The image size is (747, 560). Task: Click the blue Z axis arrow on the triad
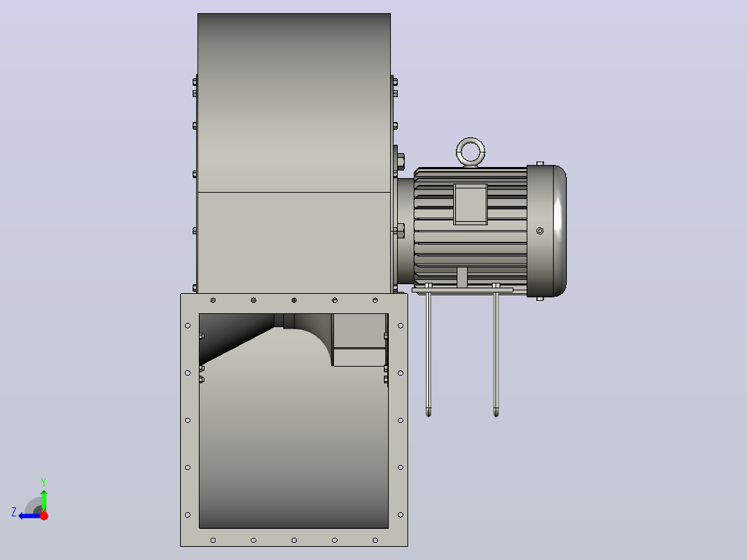coord(28,516)
